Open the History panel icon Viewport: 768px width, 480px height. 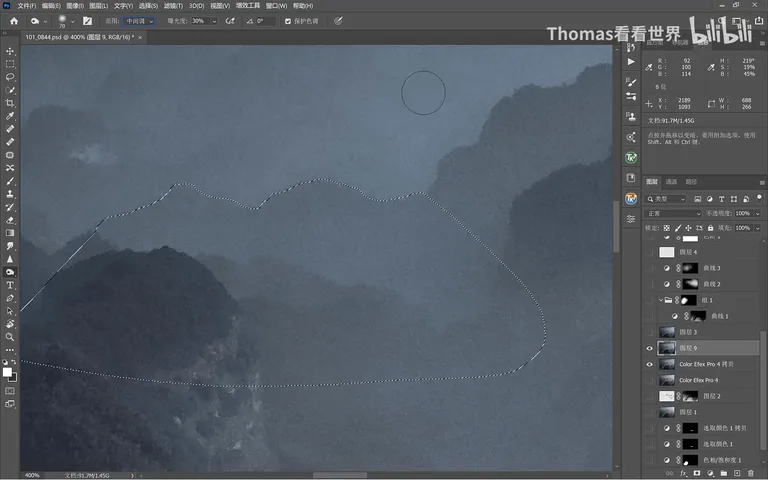pyautogui.click(x=631, y=48)
